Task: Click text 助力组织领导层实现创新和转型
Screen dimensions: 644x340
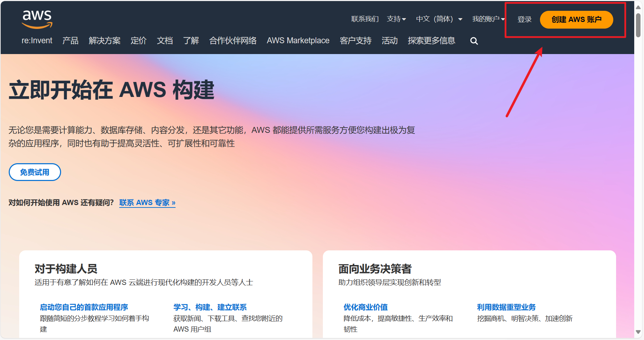Action: pyautogui.click(x=390, y=282)
